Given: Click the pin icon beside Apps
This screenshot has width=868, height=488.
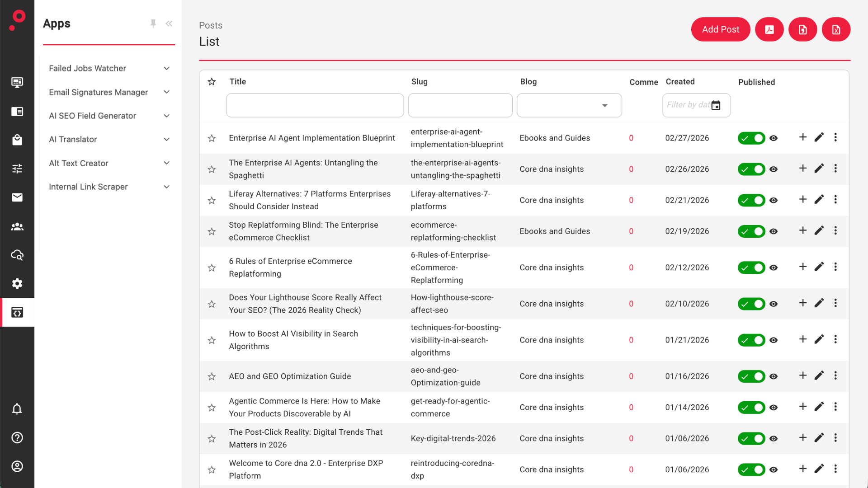Looking at the screenshot, I should coord(153,23).
